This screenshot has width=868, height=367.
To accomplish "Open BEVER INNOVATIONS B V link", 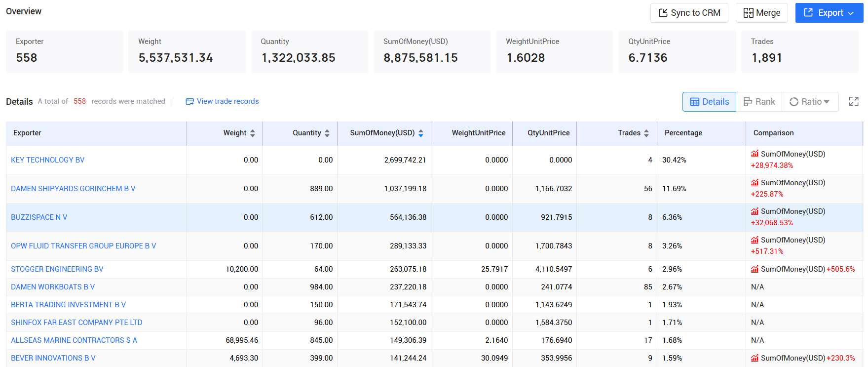I will [53, 358].
